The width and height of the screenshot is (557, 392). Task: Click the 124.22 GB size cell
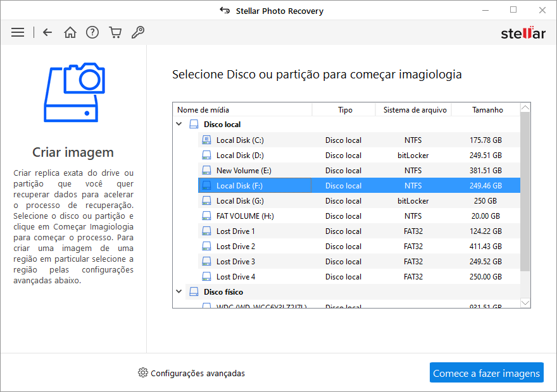coord(485,231)
